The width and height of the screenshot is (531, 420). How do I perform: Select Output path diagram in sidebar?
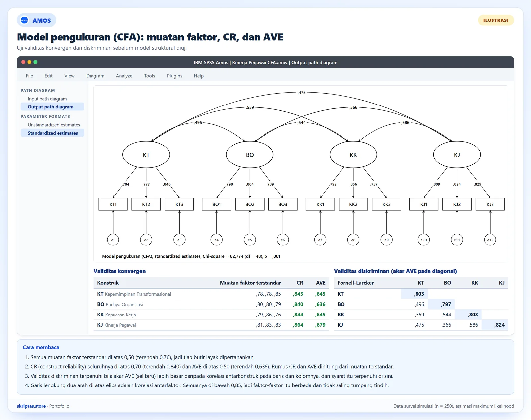tap(52, 107)
